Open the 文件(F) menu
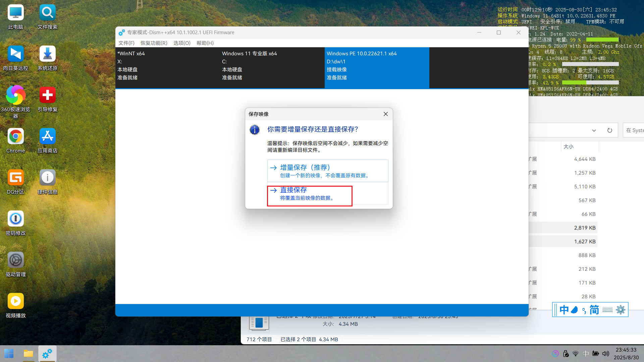The height and width of the screenshot is (362, 644). click(126, 43)
